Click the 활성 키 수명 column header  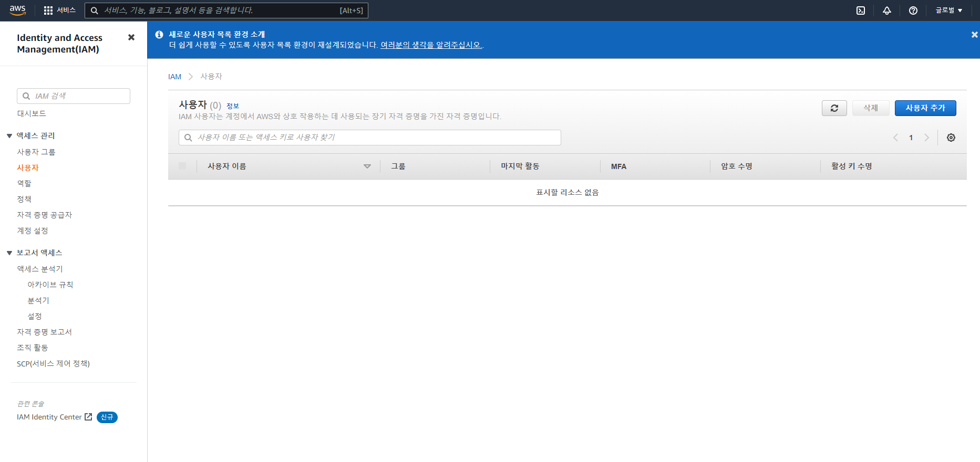[852, 166]
